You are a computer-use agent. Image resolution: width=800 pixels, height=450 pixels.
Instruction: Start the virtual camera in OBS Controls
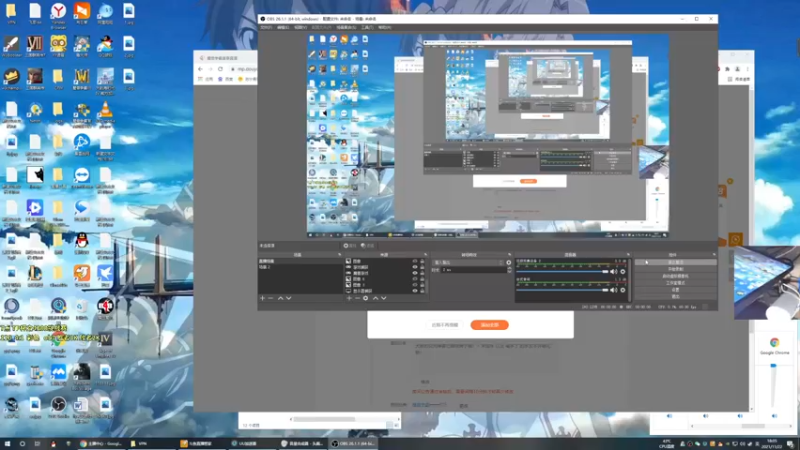676,276
